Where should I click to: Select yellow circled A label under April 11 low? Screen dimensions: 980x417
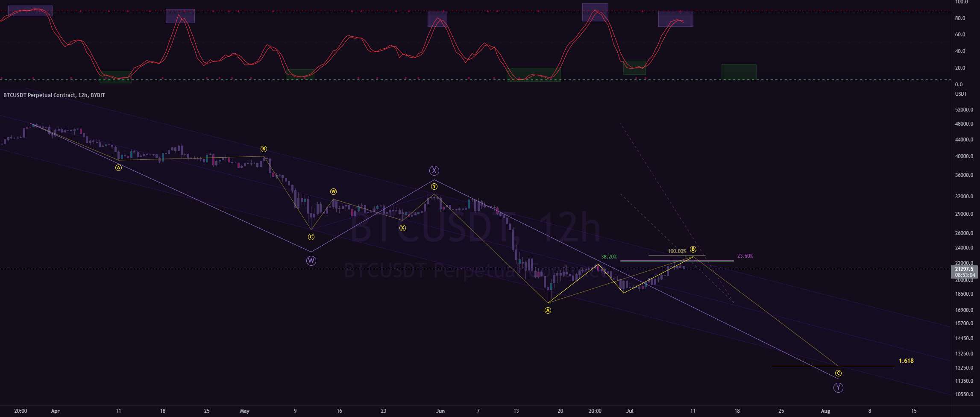point(119,168)
